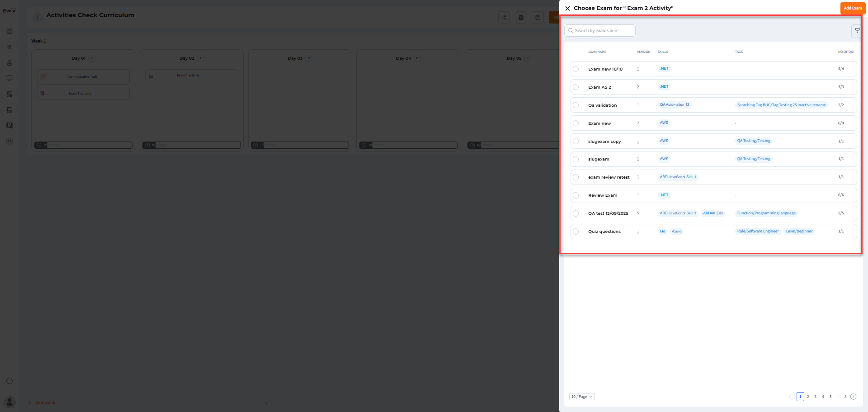This screenshot has width=868, height=412.
Task: Open the 10 / Page size dropdown
Action: point(582,397)
